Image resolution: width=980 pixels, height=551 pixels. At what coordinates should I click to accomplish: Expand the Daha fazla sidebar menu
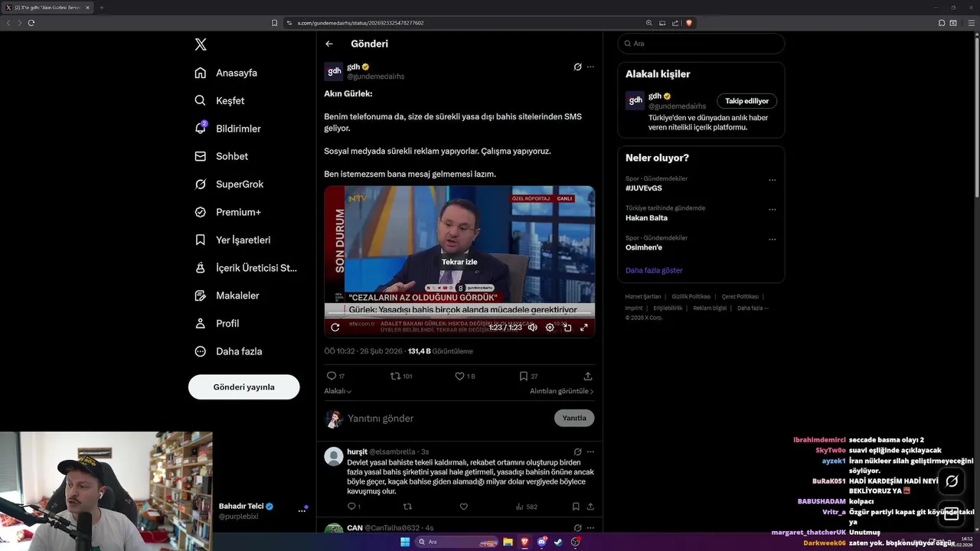coord(228,351)
